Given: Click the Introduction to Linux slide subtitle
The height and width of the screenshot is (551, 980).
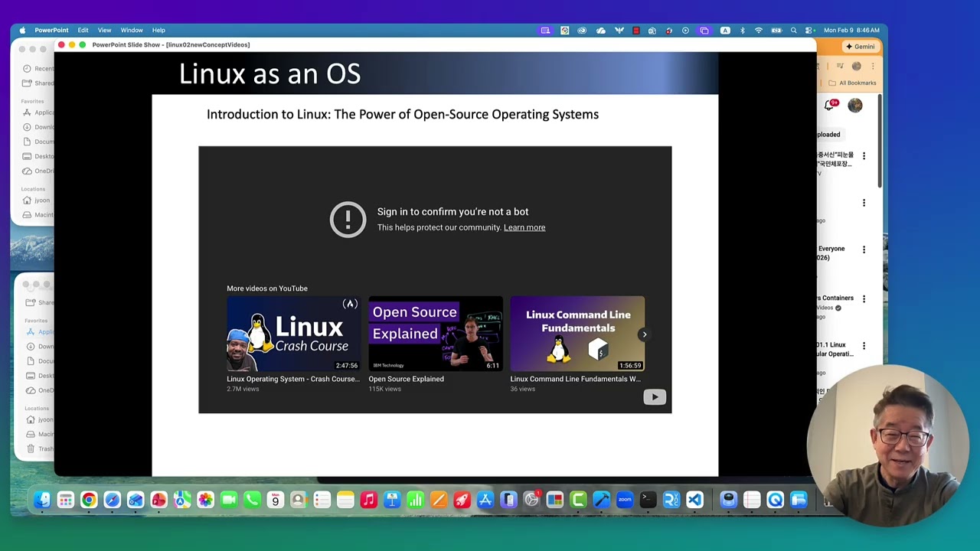Looking at the screenshot, I should pos(403,114).
